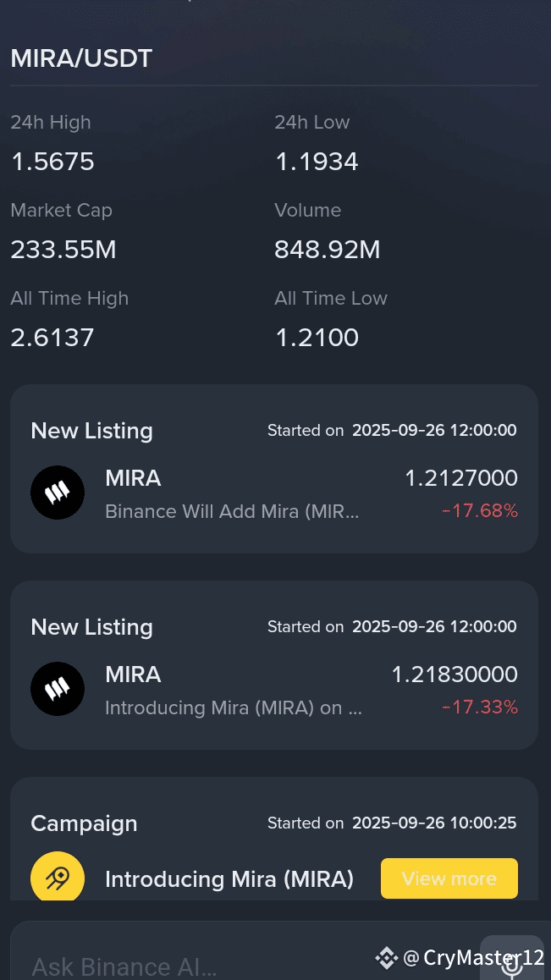Open 'Binance Will Add Mira' announcement link
The width and height of the screenshot is (551, 980).
[232, 511]
